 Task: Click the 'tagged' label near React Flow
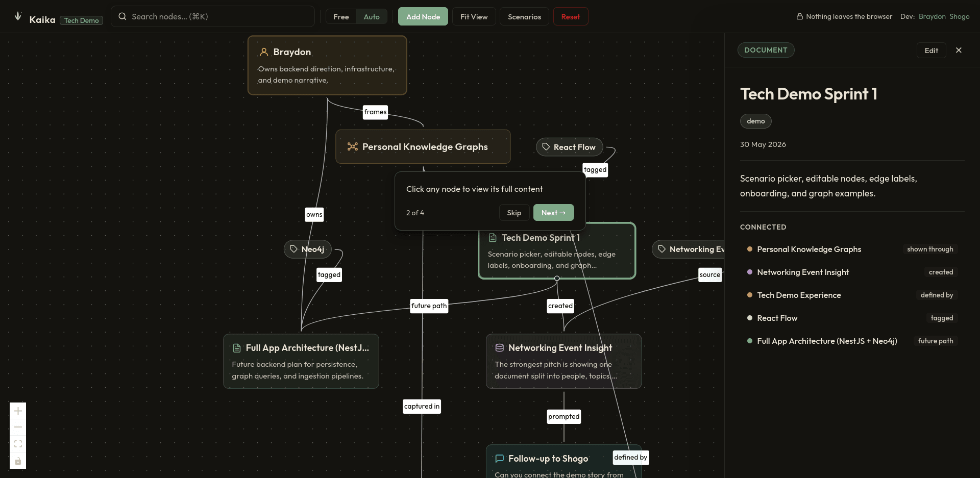tap(595, 169)
